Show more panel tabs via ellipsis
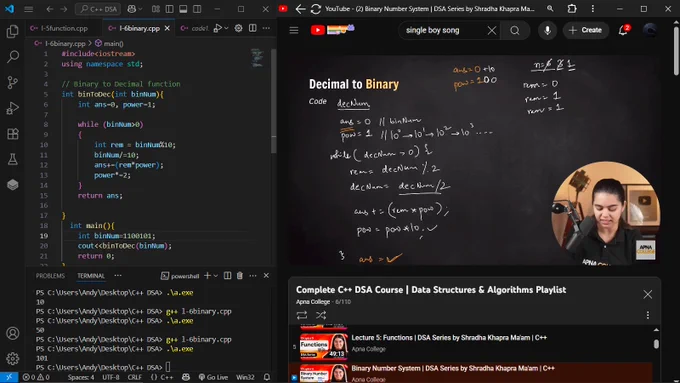Viewport: 680px width, 383px height. point(118,275)
